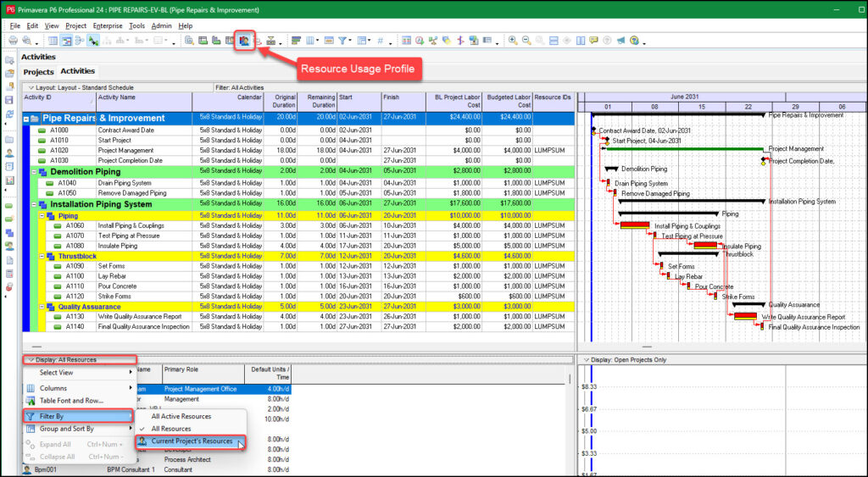The height and width of the screenshot is (477, 868).
Task: Open the Resource Usage Profile toolbar icon
Action: (x=243, y=40)
